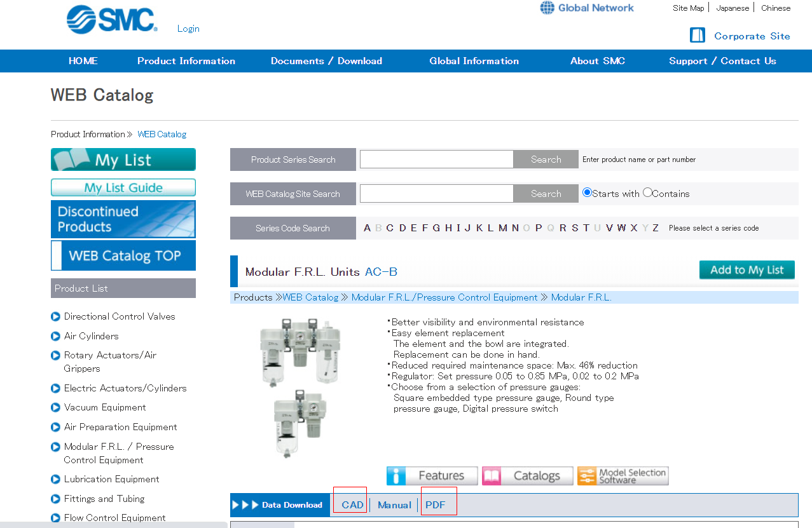Open the Corporate Site link
The image size is (812, 528).
[740, 36]
